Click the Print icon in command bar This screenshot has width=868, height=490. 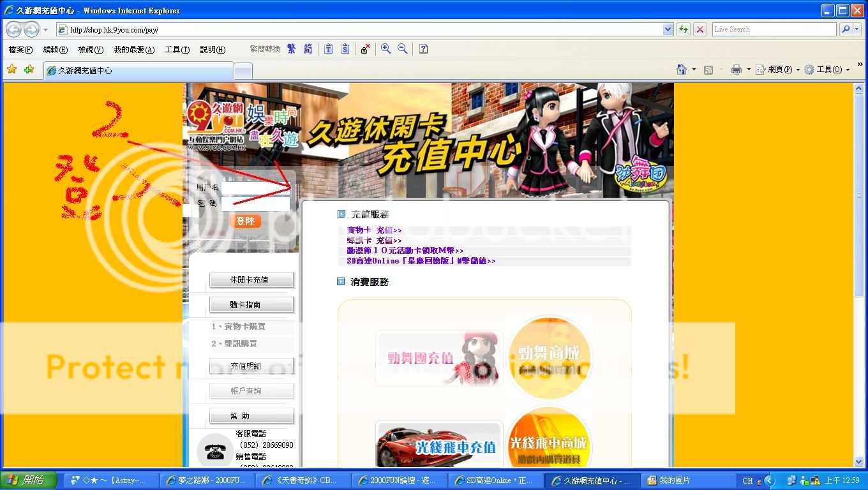[737, 70]
